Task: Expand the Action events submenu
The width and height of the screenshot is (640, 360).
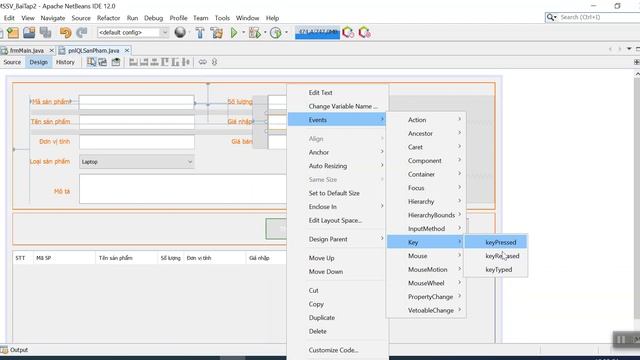Action: coord(426,120)
